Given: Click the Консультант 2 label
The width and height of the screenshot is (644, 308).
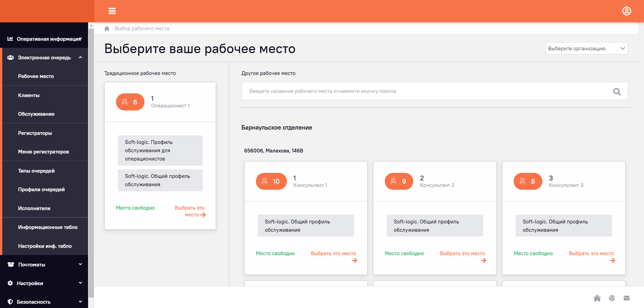Looking at the screenshot, I should [437, 185].
